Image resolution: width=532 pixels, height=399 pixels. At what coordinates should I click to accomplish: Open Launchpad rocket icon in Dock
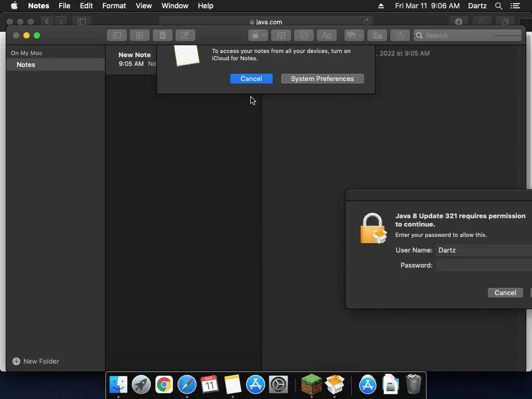(141, 384)
